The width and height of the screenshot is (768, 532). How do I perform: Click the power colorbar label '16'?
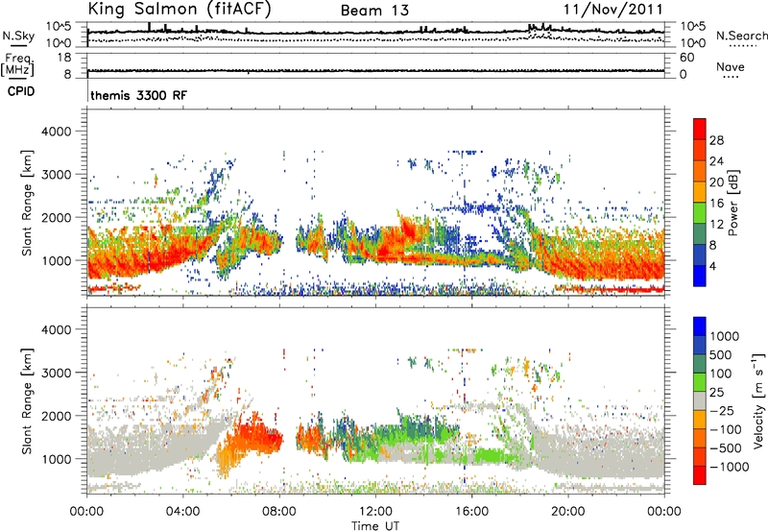[716, 204]
